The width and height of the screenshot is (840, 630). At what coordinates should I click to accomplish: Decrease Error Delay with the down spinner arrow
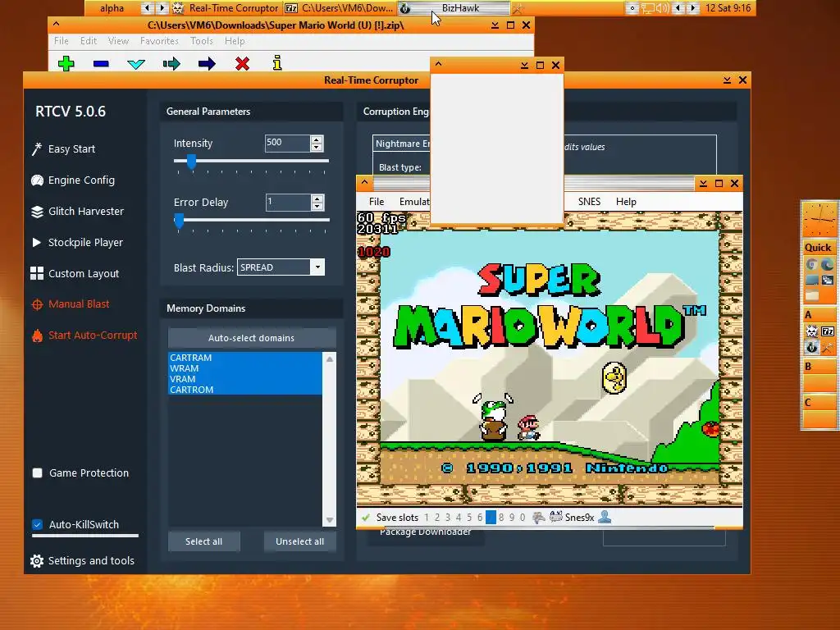(317, 206)
